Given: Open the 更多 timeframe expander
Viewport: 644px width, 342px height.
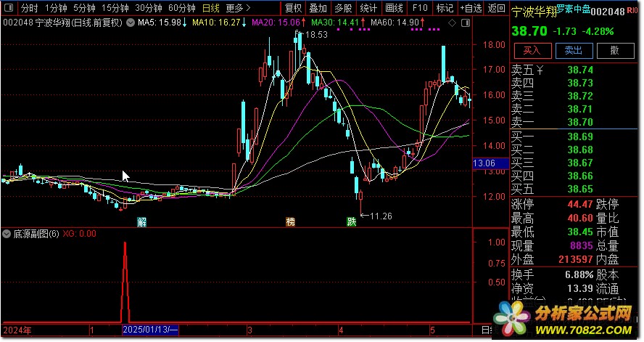Looking at the screenshot, I should point(238,8).
